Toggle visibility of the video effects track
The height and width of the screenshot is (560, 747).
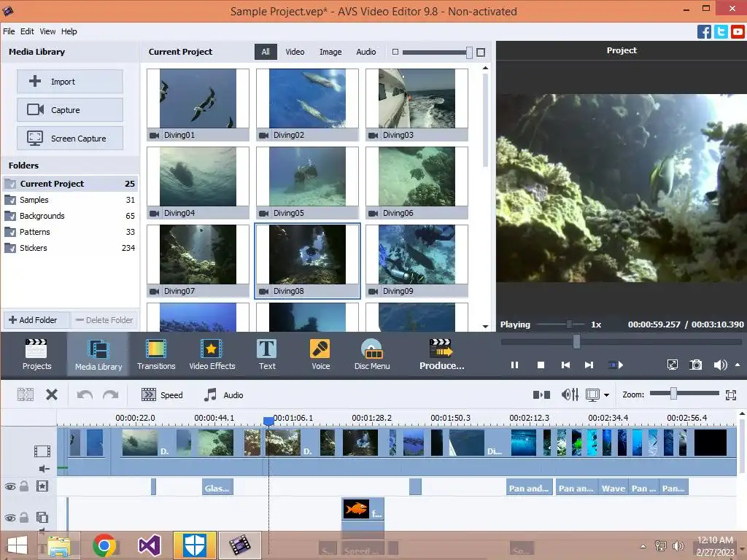[10, 486]
